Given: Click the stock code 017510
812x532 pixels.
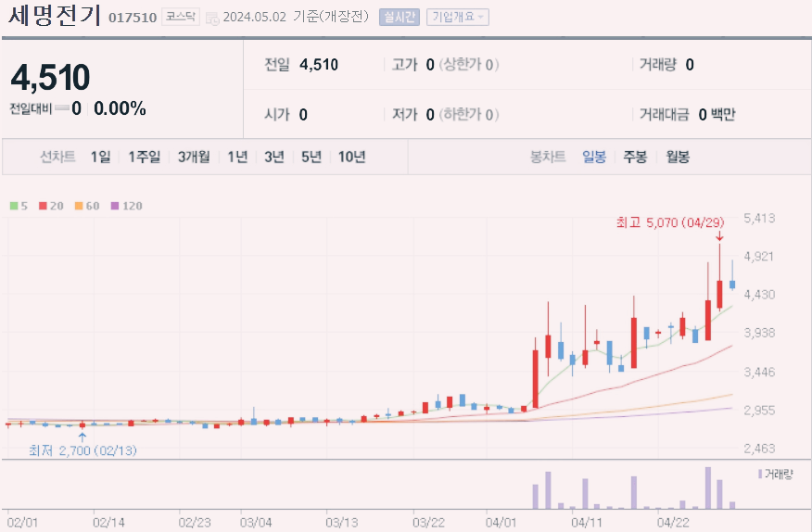Looking at the screenshot, I should coord(133,18).
